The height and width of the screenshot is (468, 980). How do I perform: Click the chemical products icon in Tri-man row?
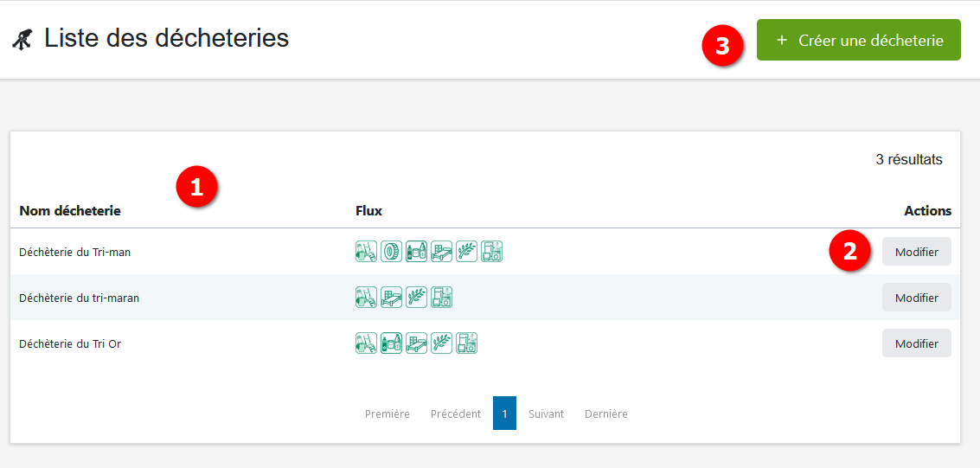pos(416,252)
